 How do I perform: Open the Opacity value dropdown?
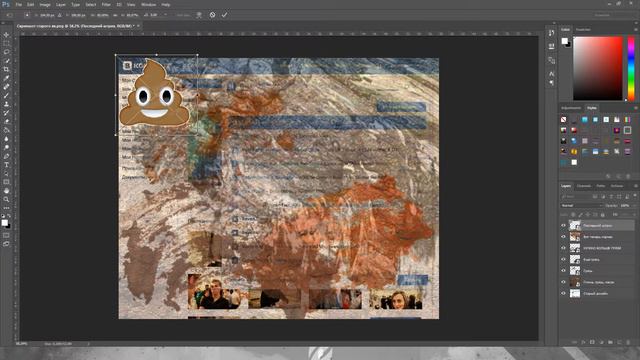[x=634, y=206]
